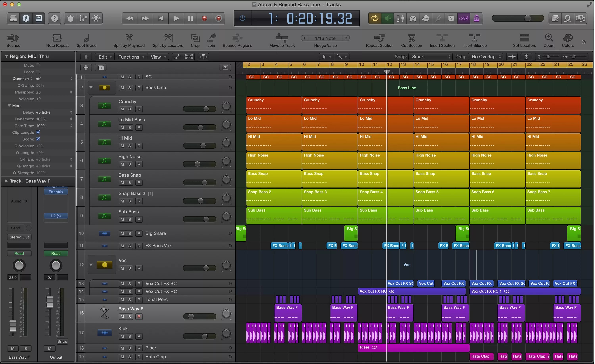Click Stereo Out output button
This screenshot has width=595, height=364.
click(x=19, y=237)
